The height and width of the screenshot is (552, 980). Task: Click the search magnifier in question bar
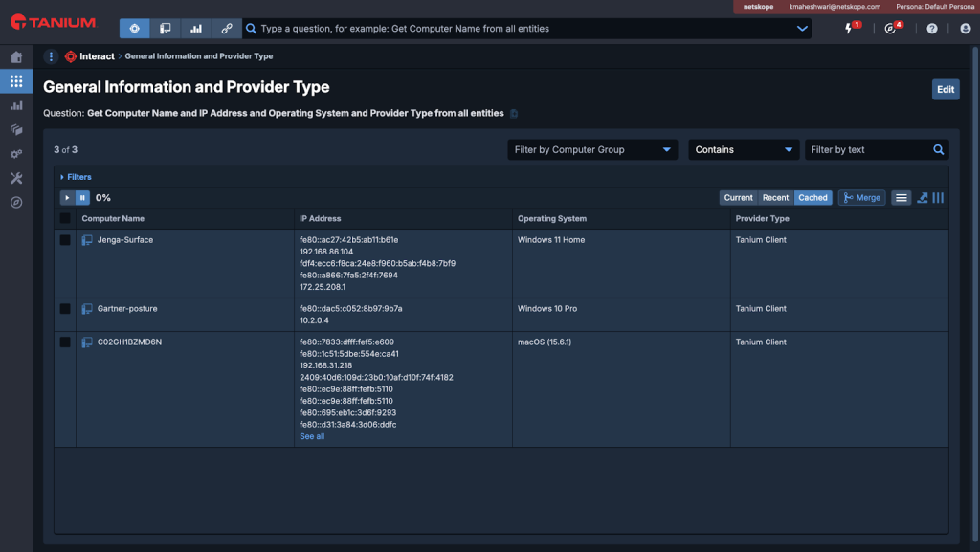click(x=252, y=28)
